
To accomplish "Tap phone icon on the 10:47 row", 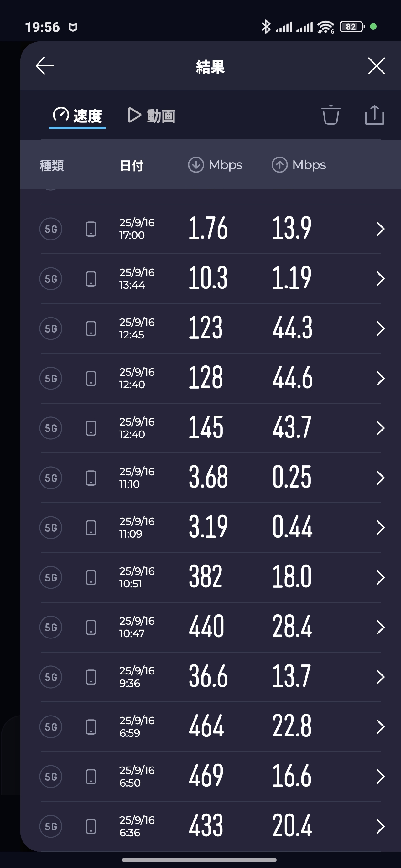I will [x=91, y=628].
